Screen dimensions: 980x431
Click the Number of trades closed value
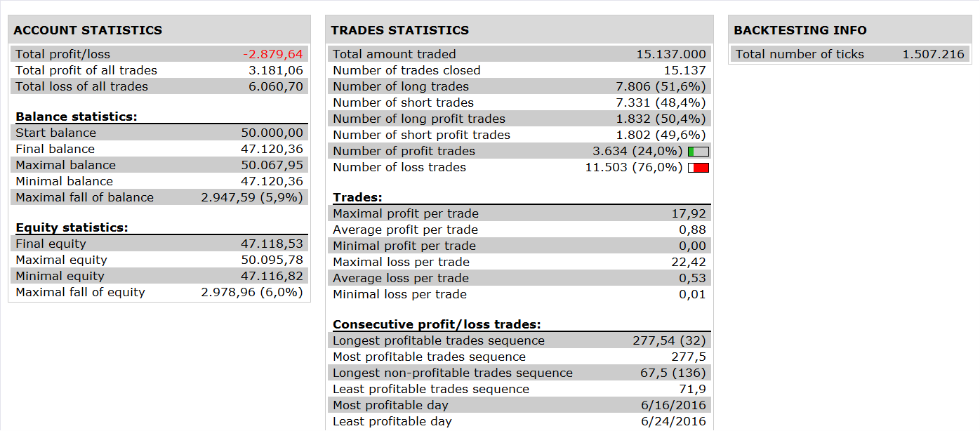click(x=684, y=70)
